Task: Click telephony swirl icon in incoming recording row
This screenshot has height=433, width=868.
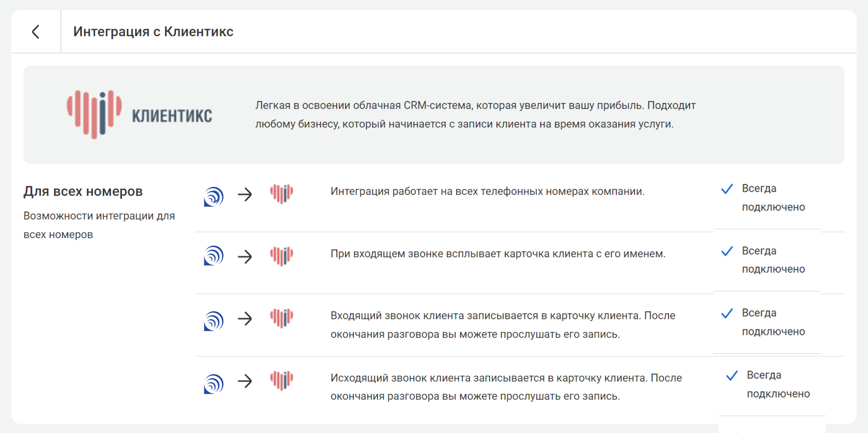Action: point(214,321)
